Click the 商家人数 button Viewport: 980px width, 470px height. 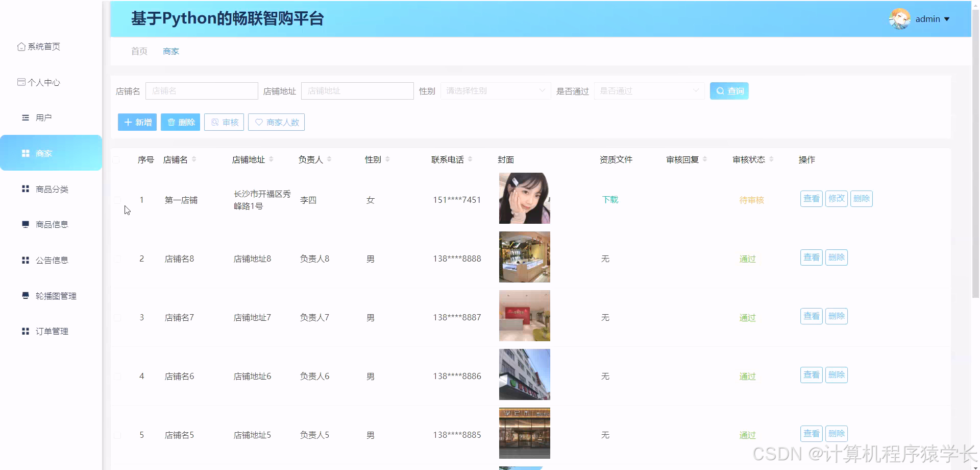tap(276, 122)
